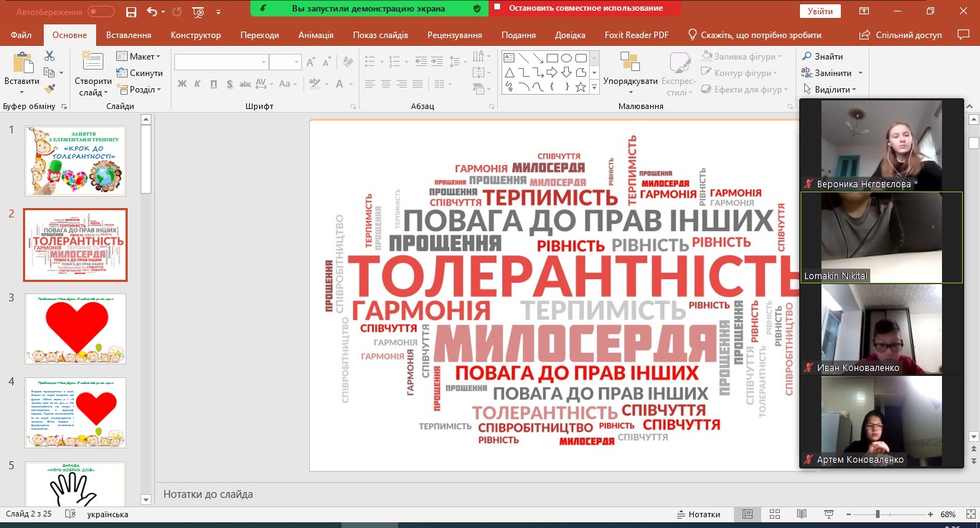Click Start From Beginning presentation icon

point(199,12)
